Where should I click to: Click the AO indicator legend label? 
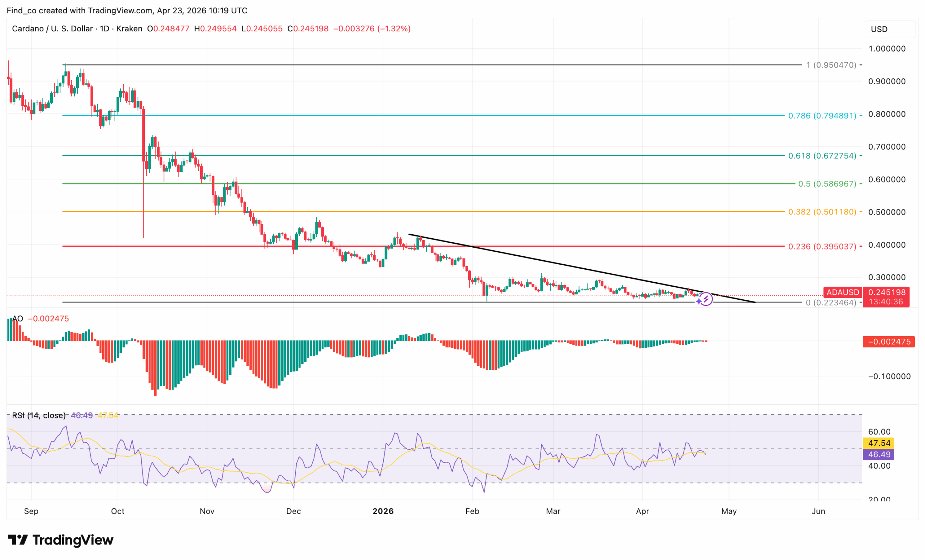tap(18, 319)
